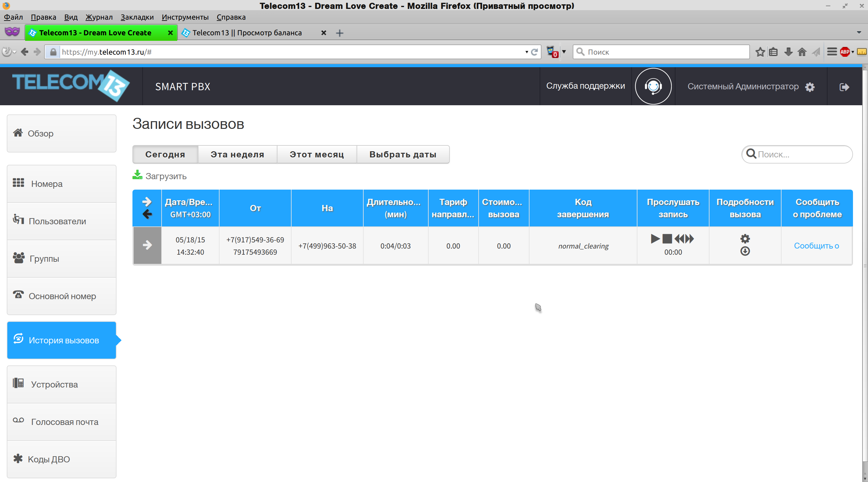Open Устройства section

(62, 384)
